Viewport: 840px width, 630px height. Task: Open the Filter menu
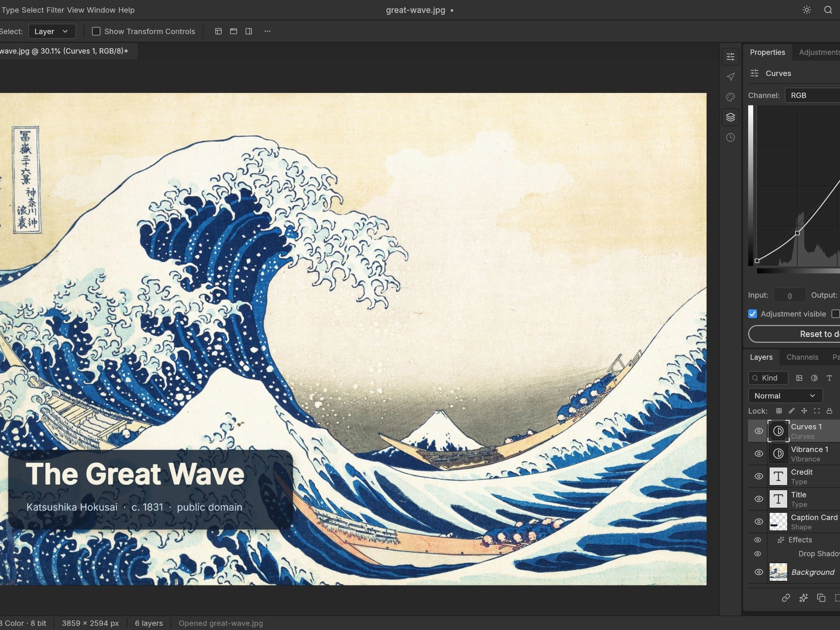[55, 10]
